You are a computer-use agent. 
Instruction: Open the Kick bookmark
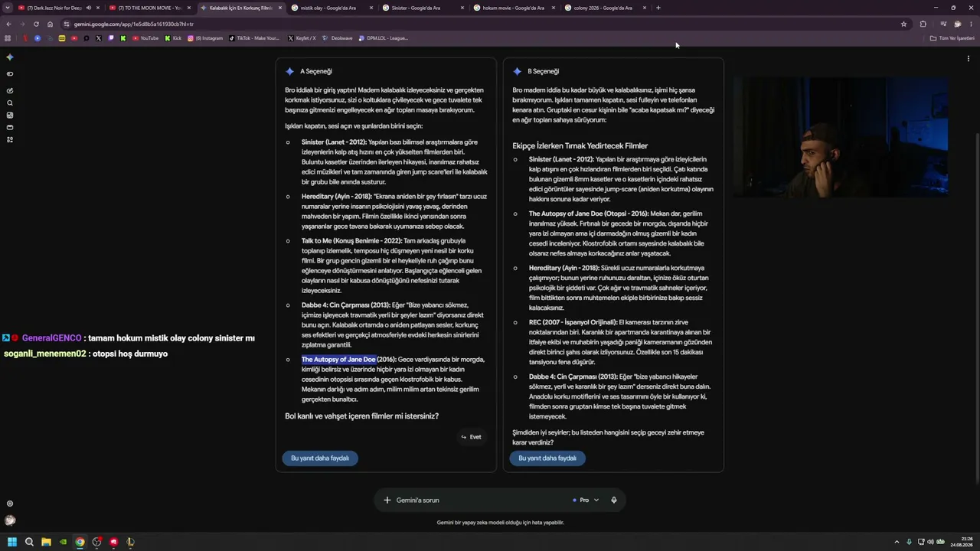pyautogui.click(x=173, y=38)
